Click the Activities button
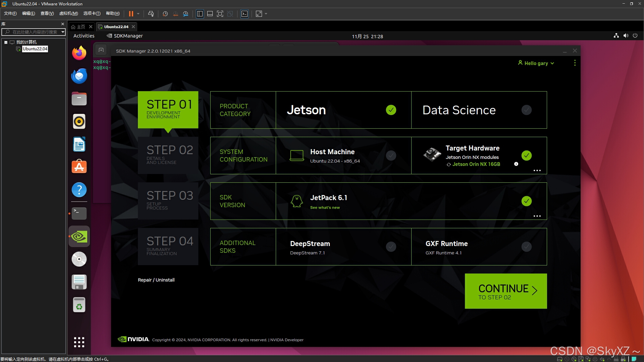The width and height of the screenshot is (644, 362). point(84,36)
